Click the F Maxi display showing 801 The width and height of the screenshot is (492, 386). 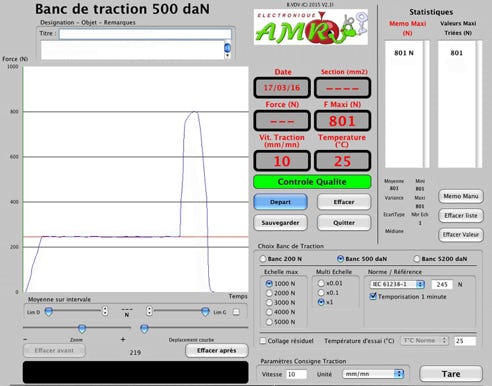pos(343,121)
